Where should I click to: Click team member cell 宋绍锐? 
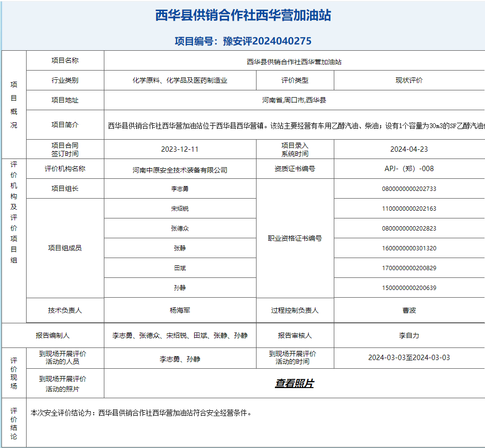[x=180, y=208]
